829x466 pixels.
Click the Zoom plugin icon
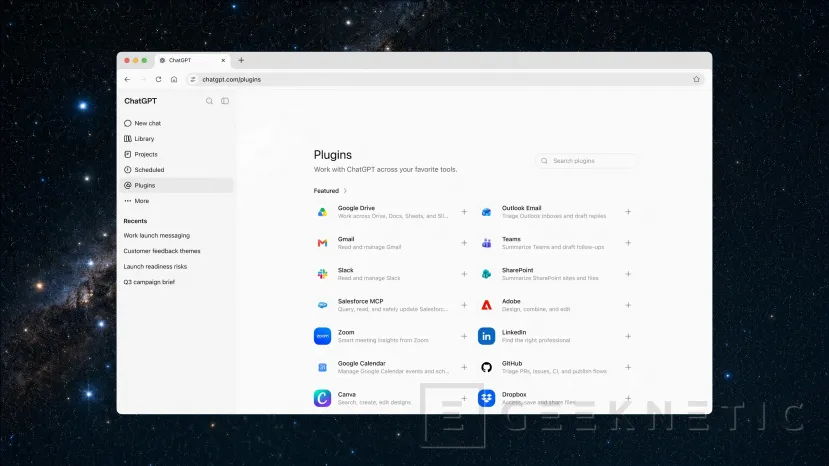coord(322,336)
